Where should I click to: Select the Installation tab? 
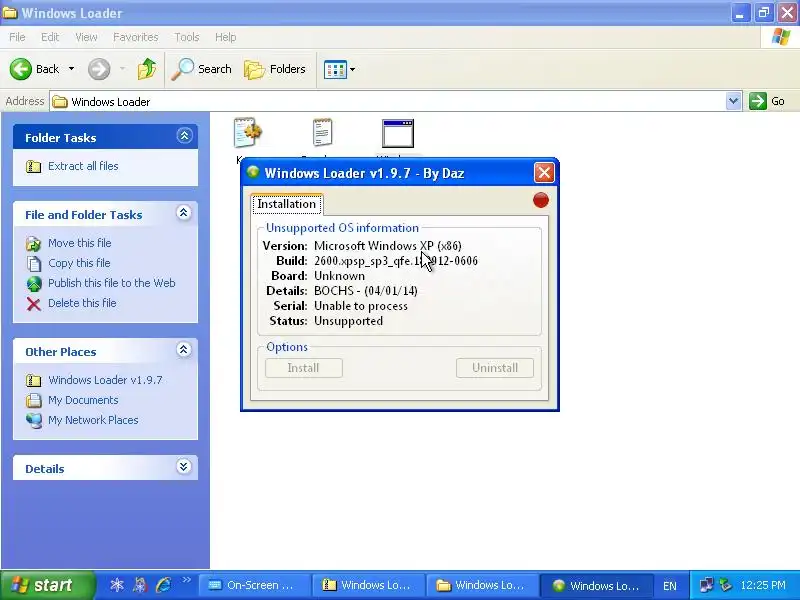286,204
